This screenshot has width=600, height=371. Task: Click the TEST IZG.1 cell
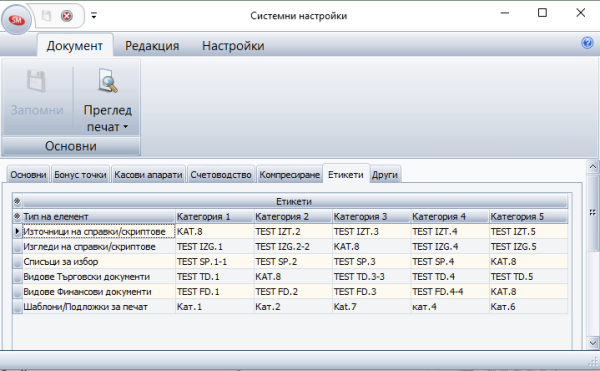[215, 247]
